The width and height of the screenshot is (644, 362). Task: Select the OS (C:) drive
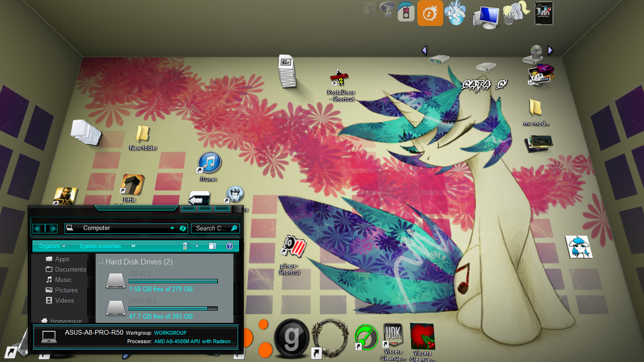[x=162, y=281]
